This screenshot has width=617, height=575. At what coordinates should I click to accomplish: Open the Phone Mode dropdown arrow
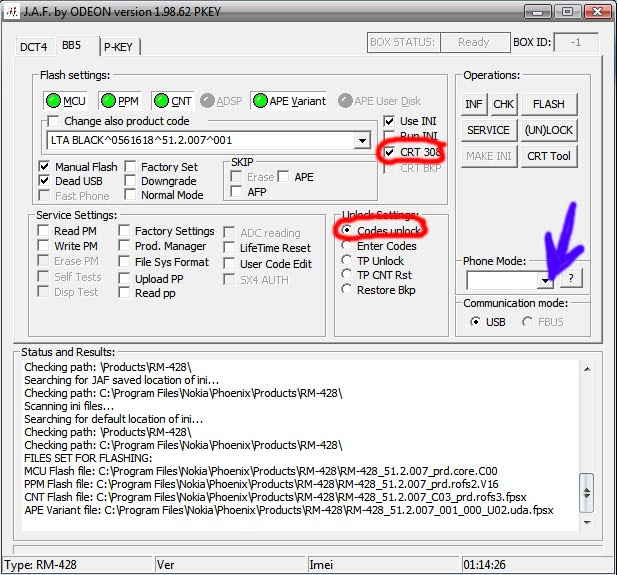(x=545, y=280)
